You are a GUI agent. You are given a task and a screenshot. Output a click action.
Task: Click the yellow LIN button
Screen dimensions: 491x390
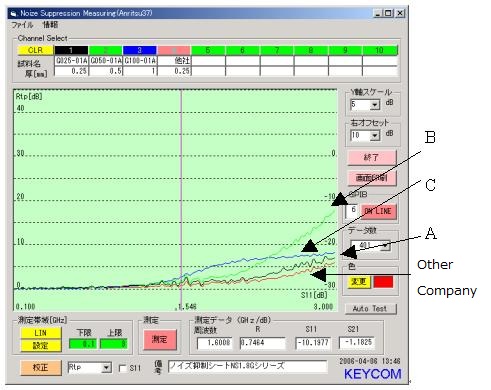coord(41,333)
